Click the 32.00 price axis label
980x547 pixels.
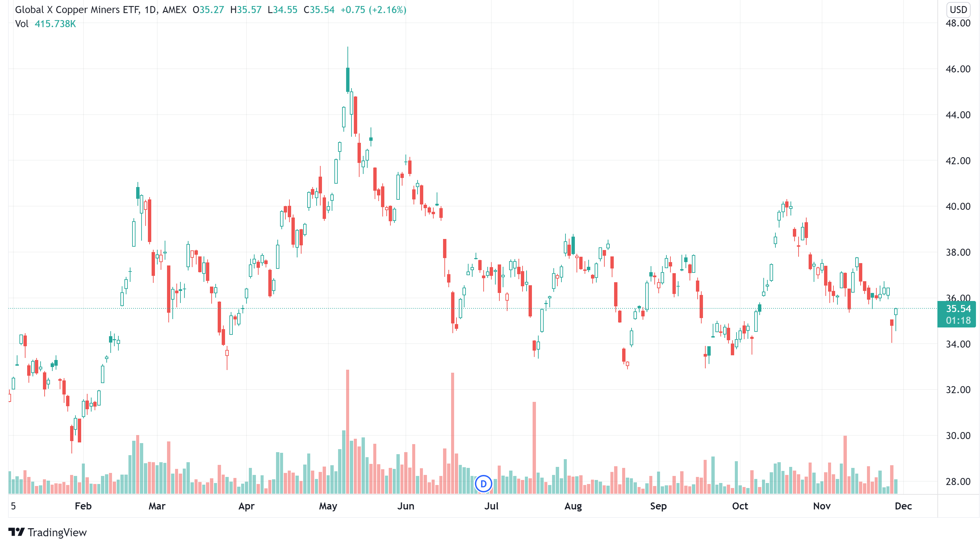click(x=958, y=389)
